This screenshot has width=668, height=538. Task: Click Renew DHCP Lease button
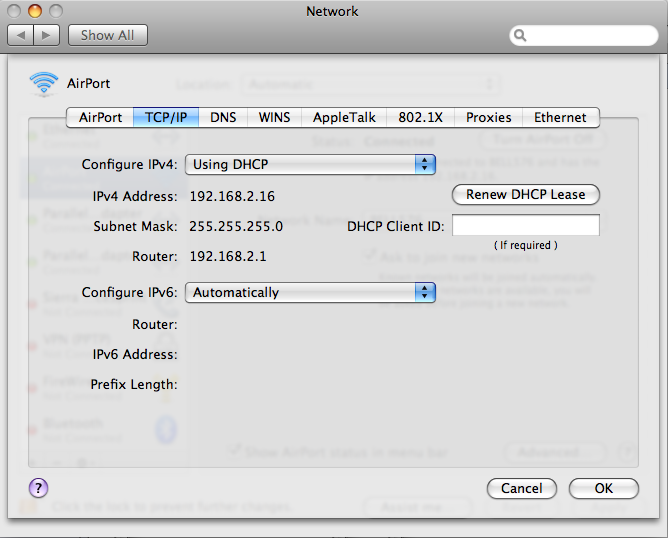(526, 194)
